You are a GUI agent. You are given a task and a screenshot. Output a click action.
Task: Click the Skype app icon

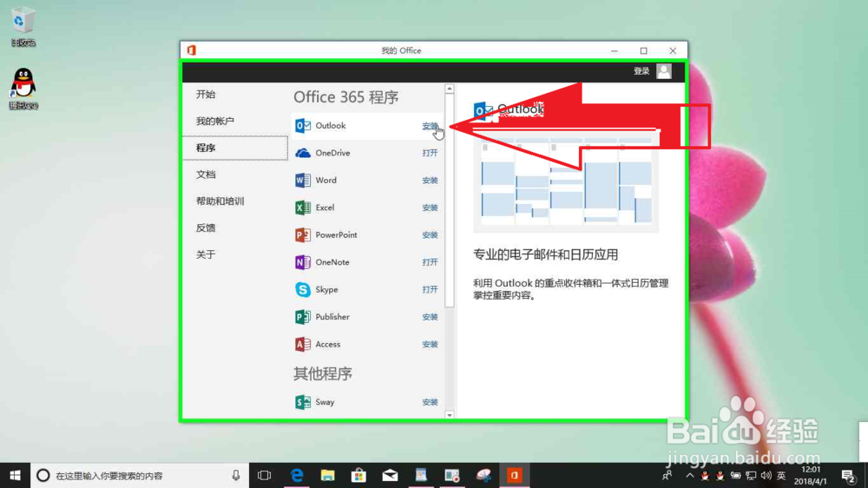tap(303, 290)
